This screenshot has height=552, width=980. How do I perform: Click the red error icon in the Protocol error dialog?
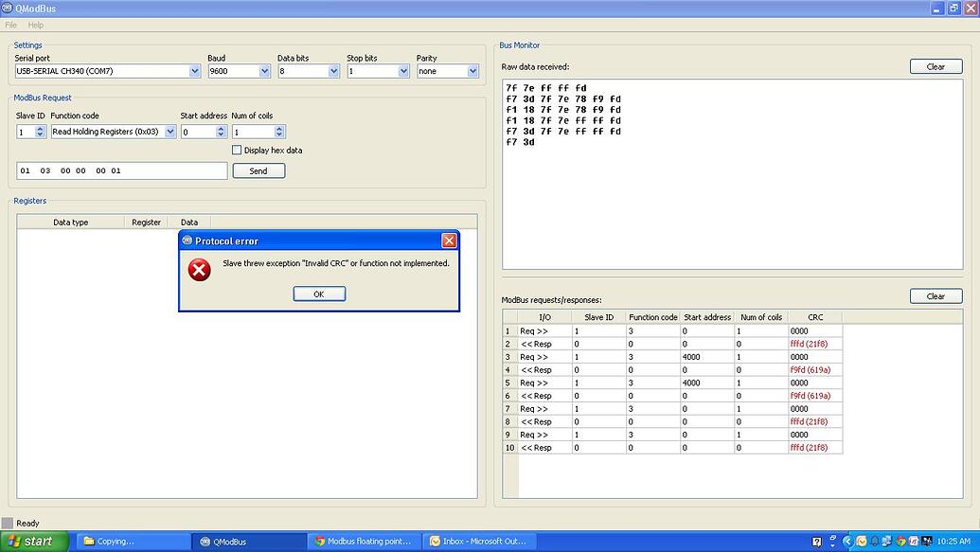pos(199,269)
